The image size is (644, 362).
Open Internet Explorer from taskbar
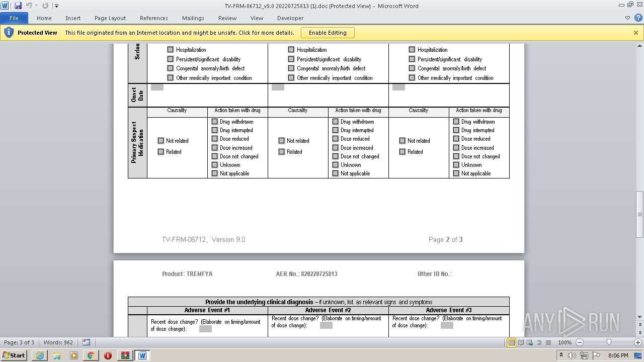tap(40, 355)
